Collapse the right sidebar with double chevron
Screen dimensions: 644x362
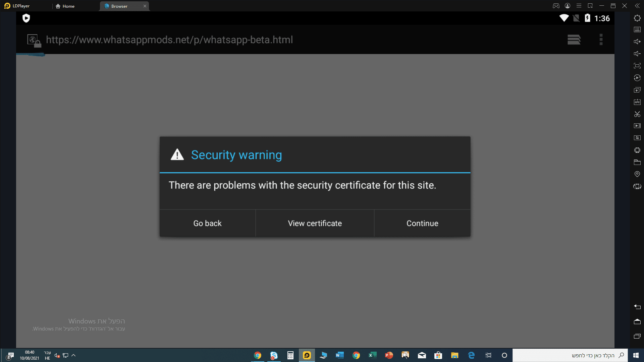[637, 6]
